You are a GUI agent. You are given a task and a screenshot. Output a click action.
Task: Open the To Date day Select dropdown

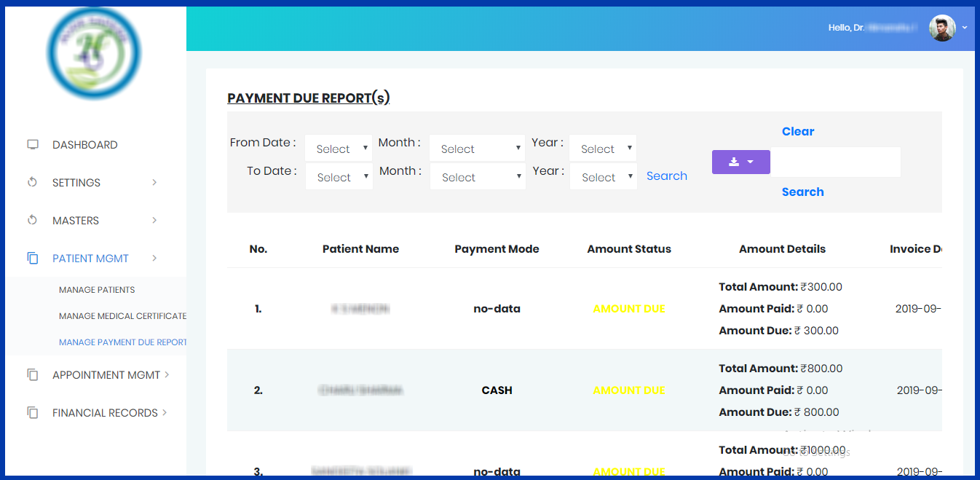point(339,177)
